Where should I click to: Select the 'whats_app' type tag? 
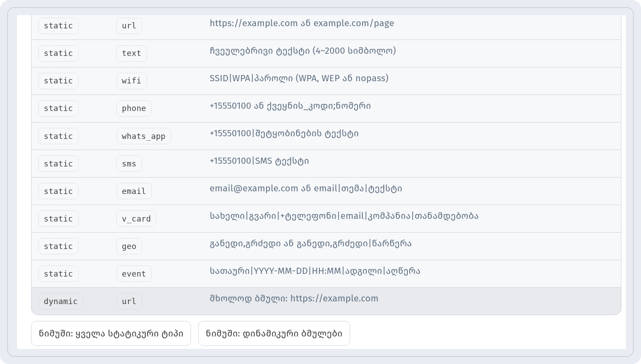(143, 136)
